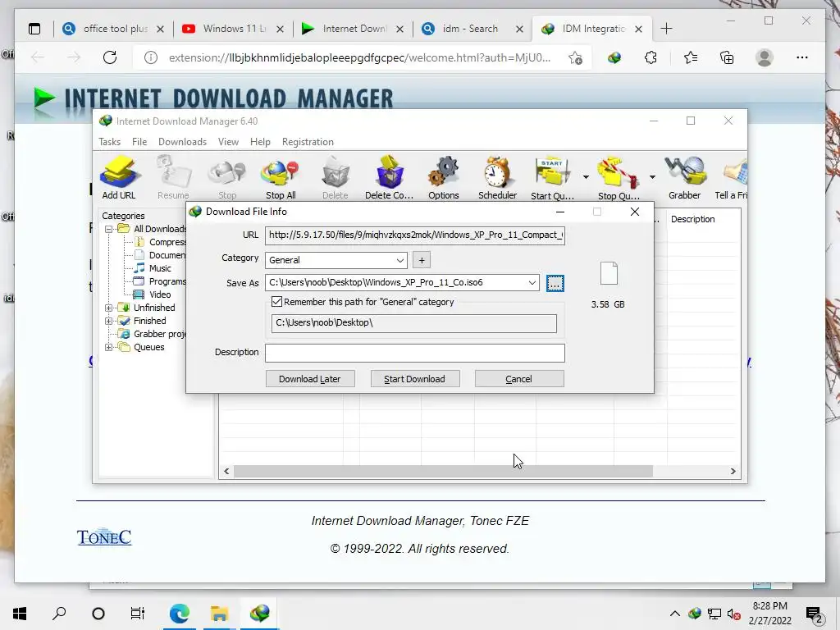View site information icon in address bar

pyautogui.click(x=151, y=57)
